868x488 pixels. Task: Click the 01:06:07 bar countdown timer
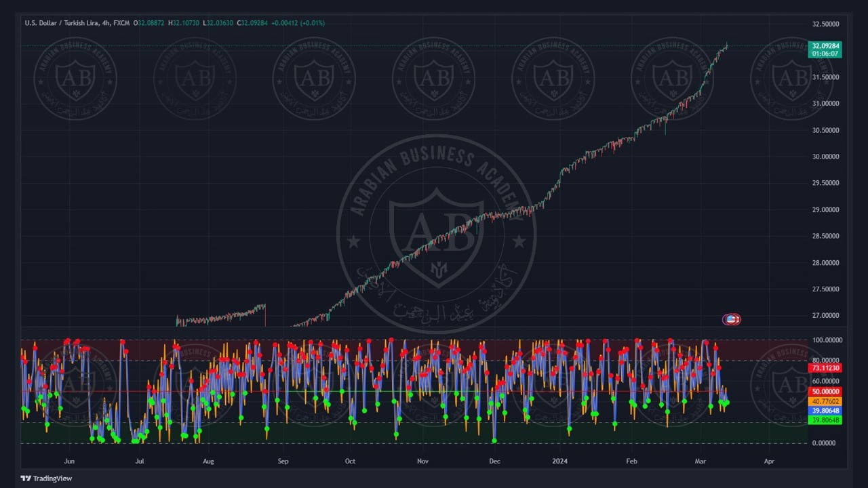(825, 54)
